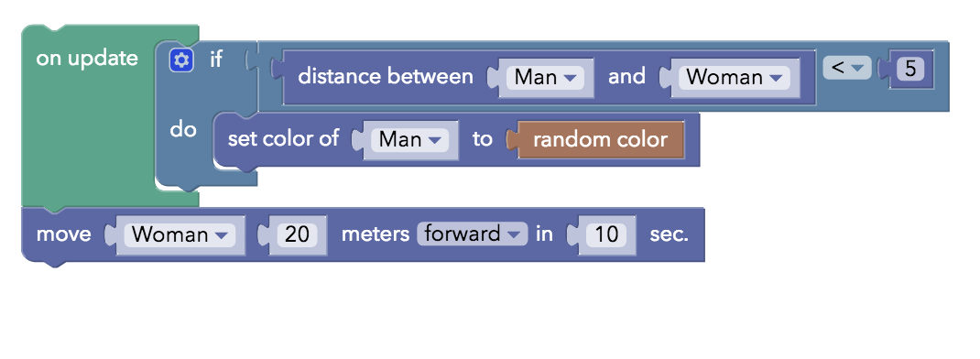Open the Man dropdown in distance block

pyautogui.click(x=545, y=78)
